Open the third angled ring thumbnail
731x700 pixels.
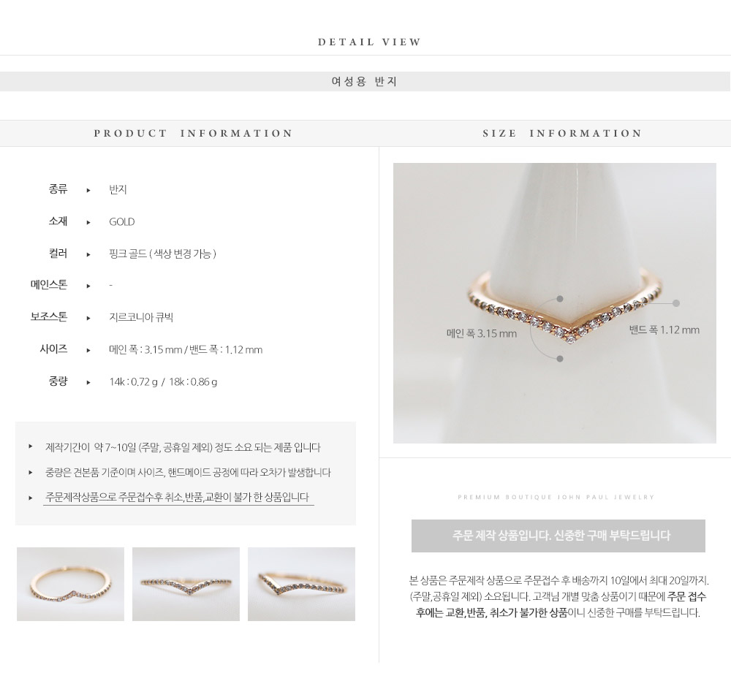click(301, 584)
